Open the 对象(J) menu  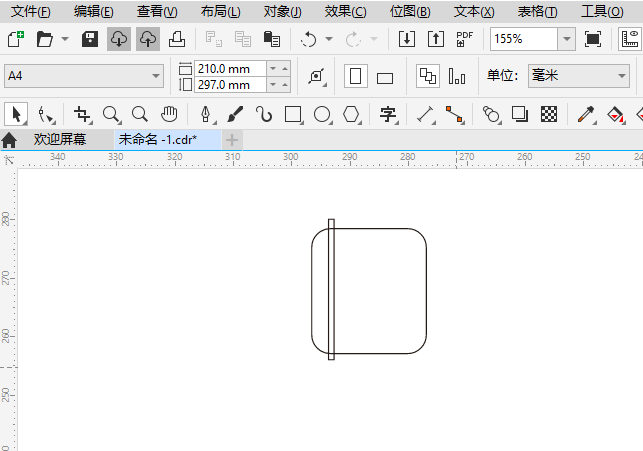point(283,11)
